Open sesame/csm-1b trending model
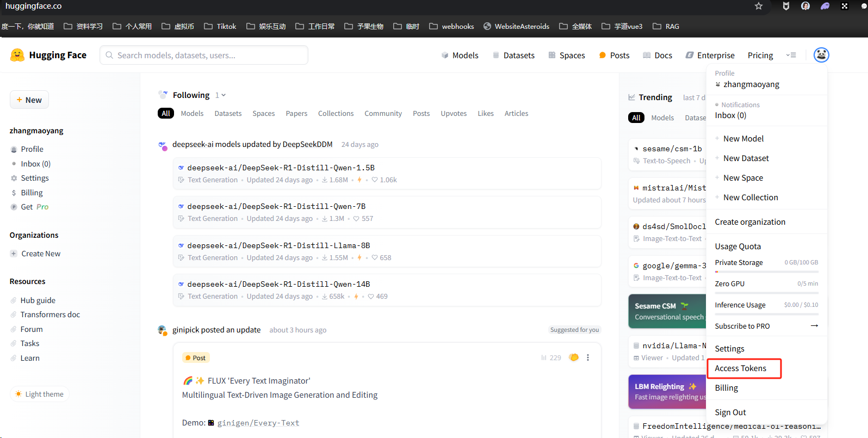868x438 pixels. [x=672, y=149]
